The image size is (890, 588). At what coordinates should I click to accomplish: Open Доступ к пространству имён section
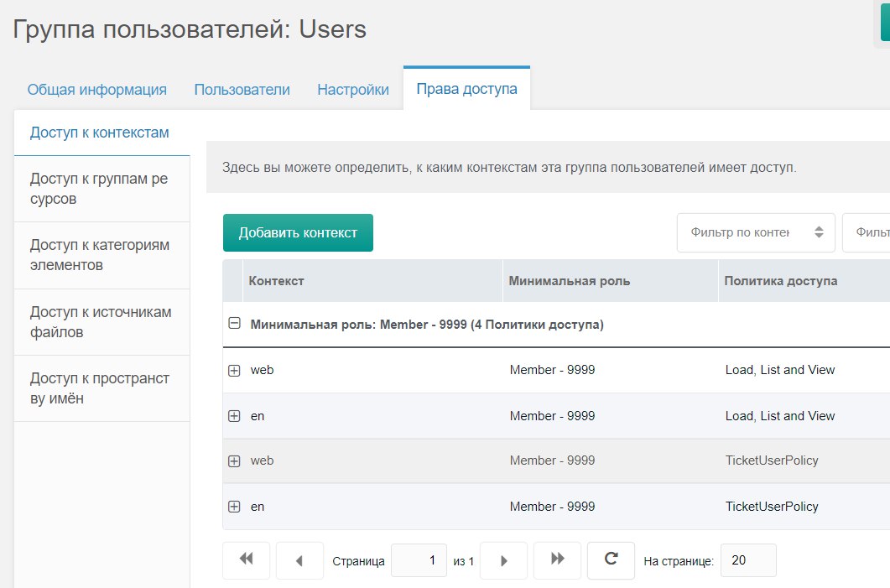[x=101, y=388]
